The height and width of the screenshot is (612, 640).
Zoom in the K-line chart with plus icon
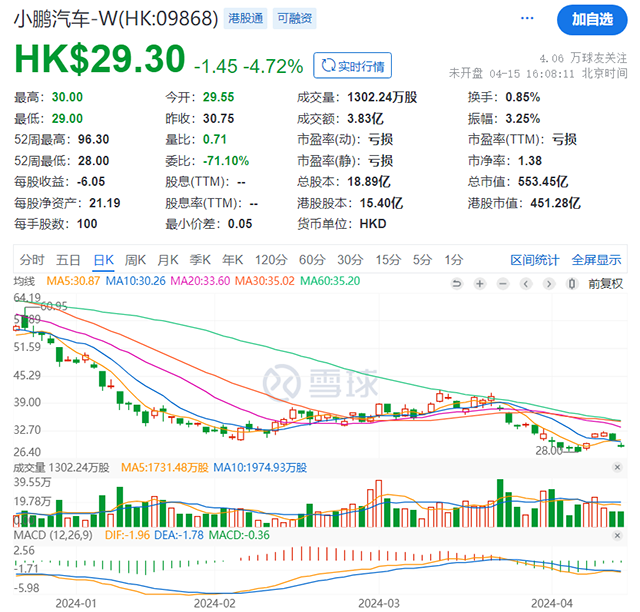(480, 284)
